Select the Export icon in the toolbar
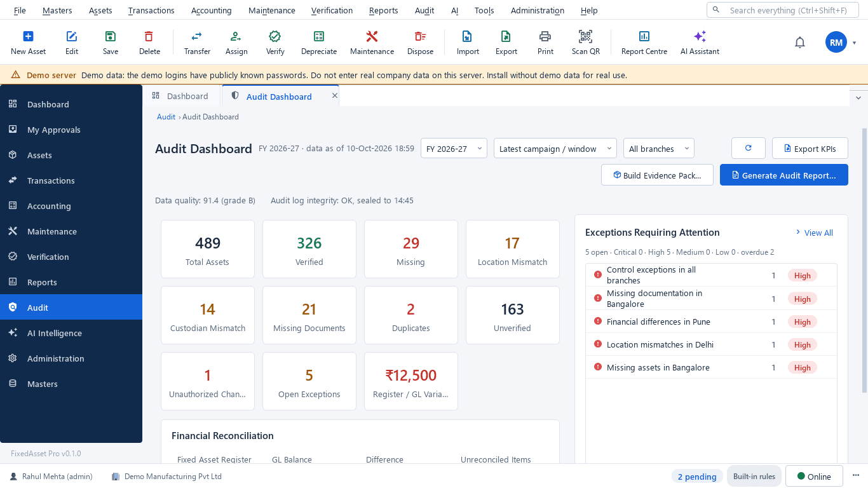 pos(506,43)
